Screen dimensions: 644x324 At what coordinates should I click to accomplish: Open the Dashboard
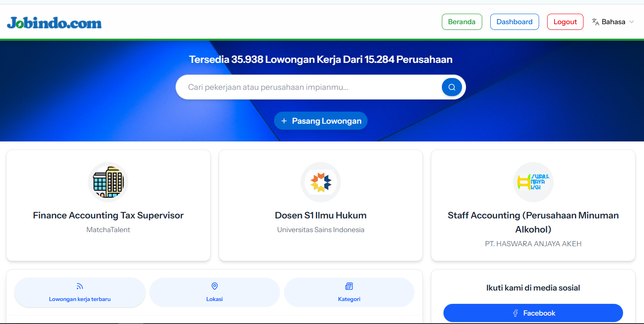tap(514, 22)
